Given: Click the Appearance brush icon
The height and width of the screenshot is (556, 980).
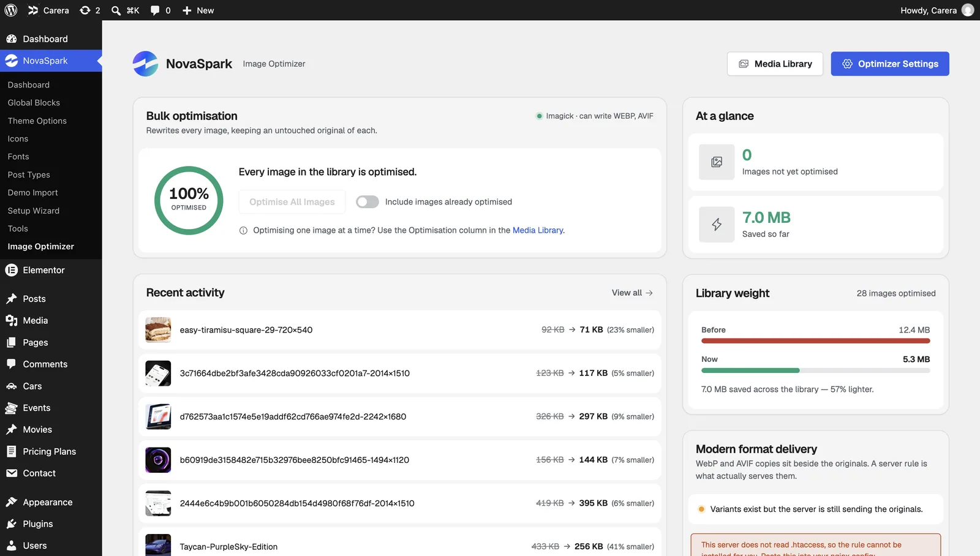Looking at the screenshot, I should [x=12, y=502].
